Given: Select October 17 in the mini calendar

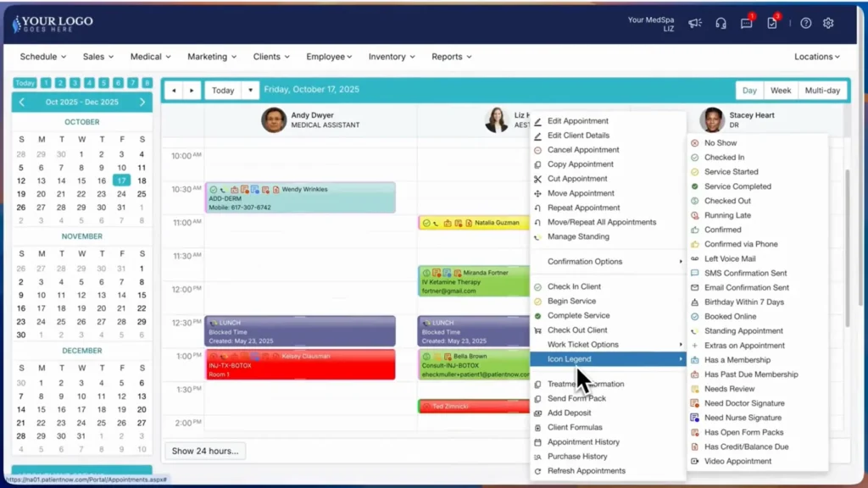Looking at the screenshot, I should click(121, 180).
